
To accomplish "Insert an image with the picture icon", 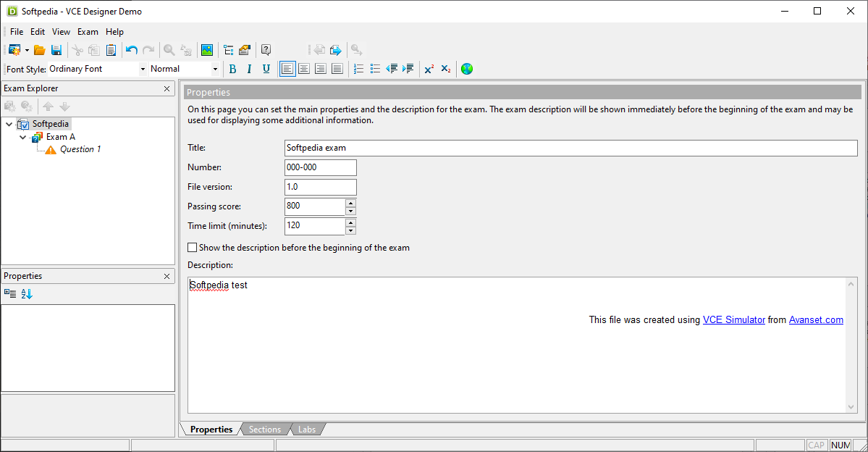I will 207,51.
